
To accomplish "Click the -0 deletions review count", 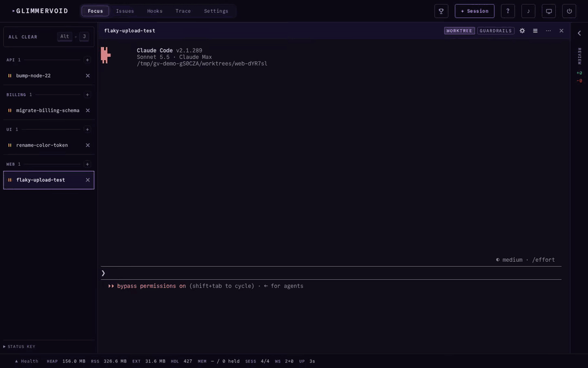I will coord(579,81).
